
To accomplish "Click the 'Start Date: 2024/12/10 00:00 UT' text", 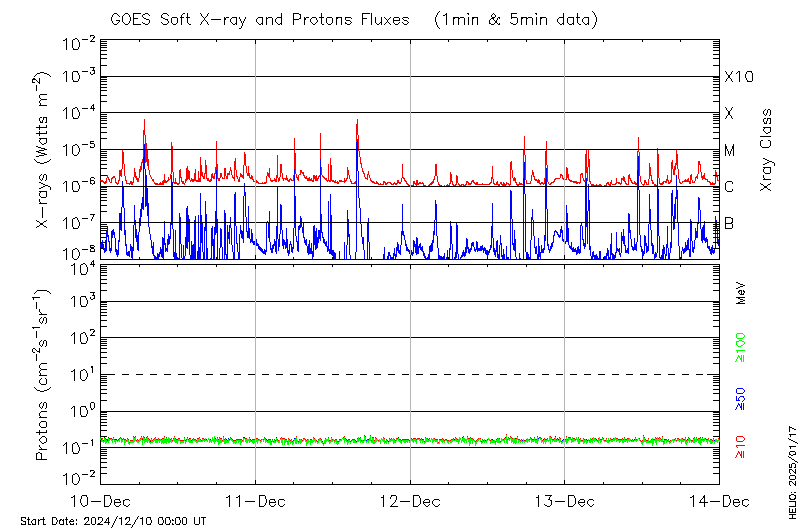I will point(113,521).
